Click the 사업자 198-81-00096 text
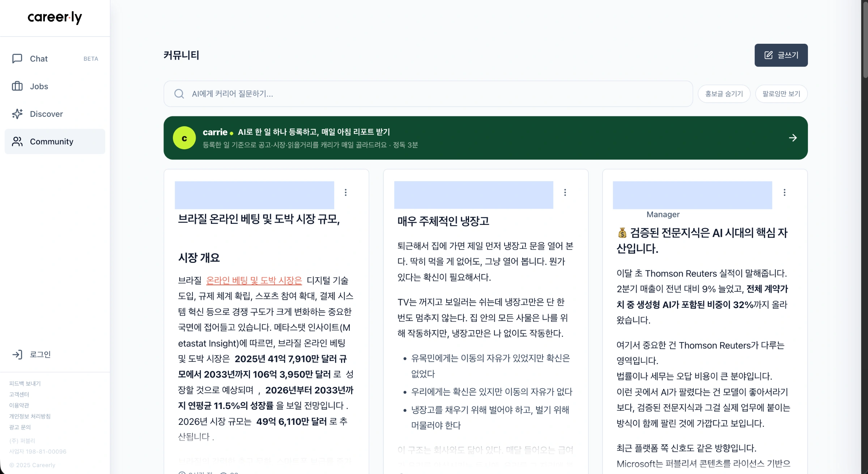The height and width of the screenshot is (474, 868). (38, 452)
